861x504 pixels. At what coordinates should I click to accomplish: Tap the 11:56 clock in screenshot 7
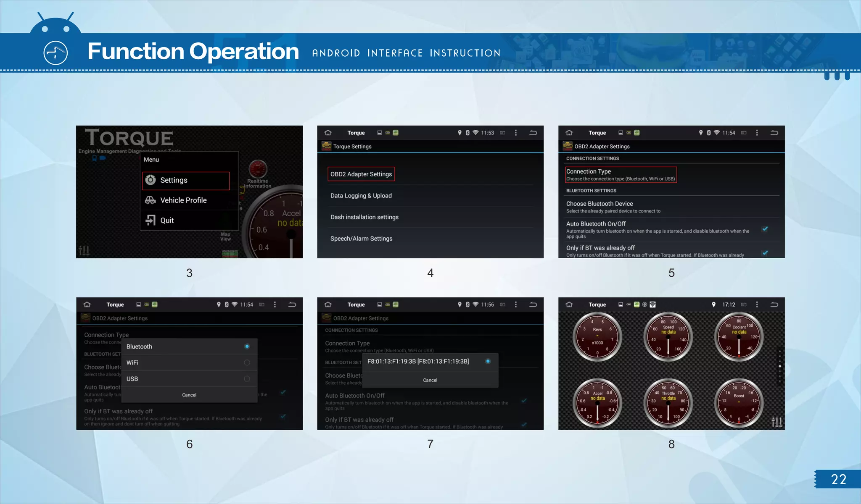488,304
